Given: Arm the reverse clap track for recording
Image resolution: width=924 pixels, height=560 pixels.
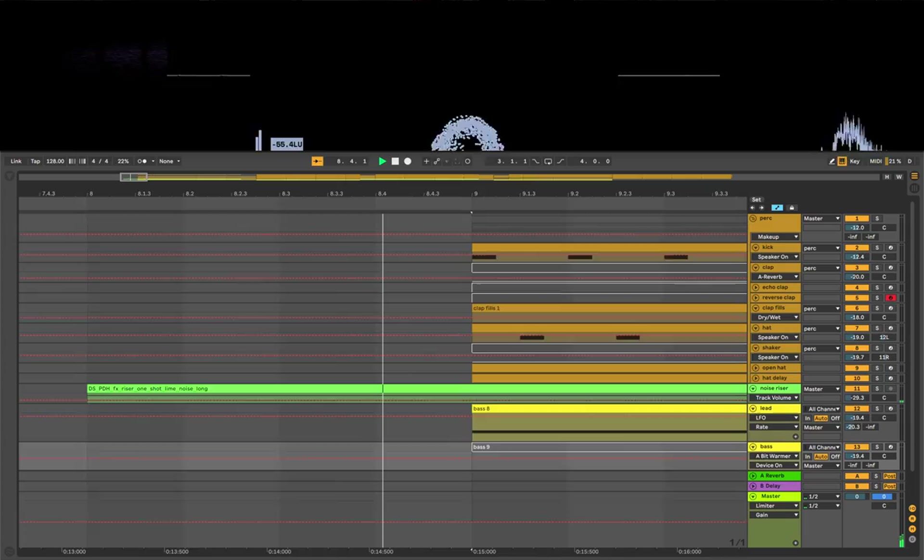Looking at the screenshot, I should click(x=891, y=297).
